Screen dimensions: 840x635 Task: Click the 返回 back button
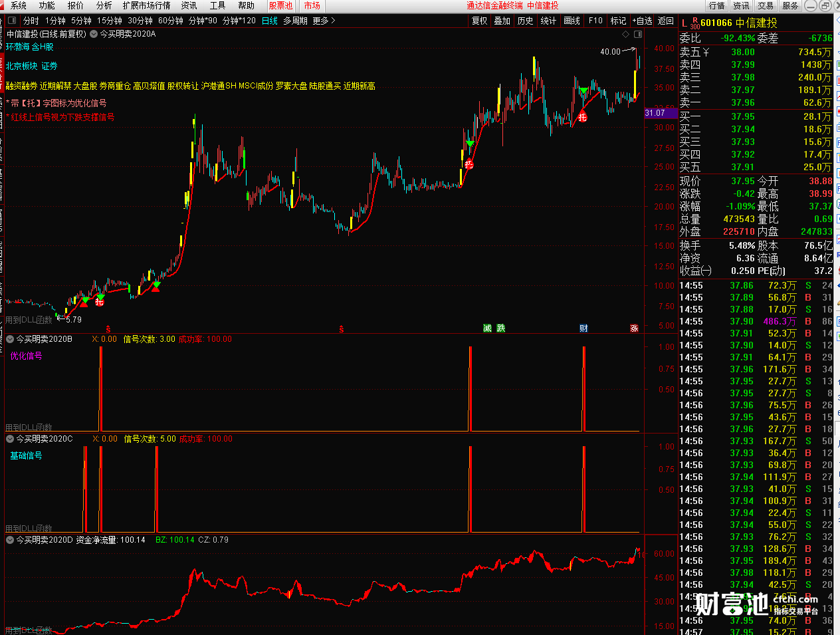tap(666, 21)
